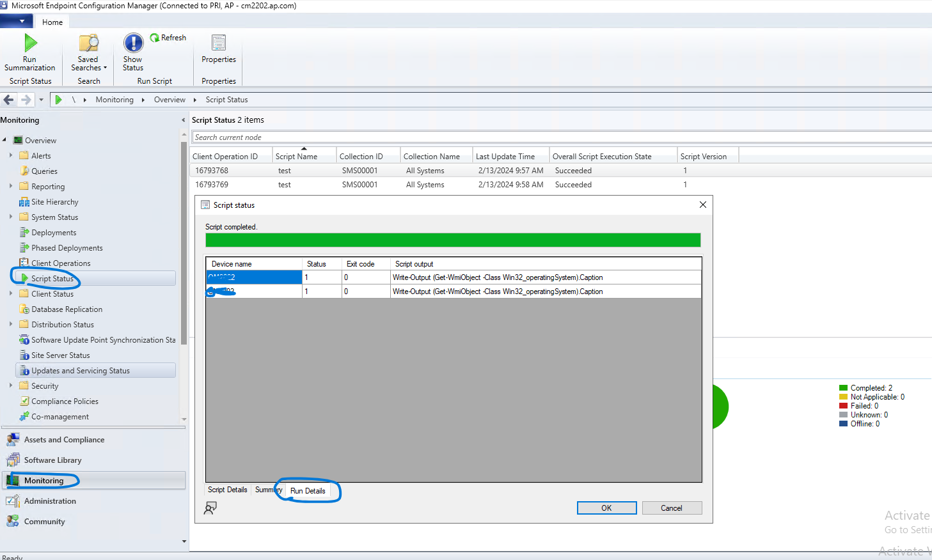The height and width of the screenshot is (560, 932).
Task: Expand the Distribution Status node
Action: pyautogui.click(x=11, y=324)
